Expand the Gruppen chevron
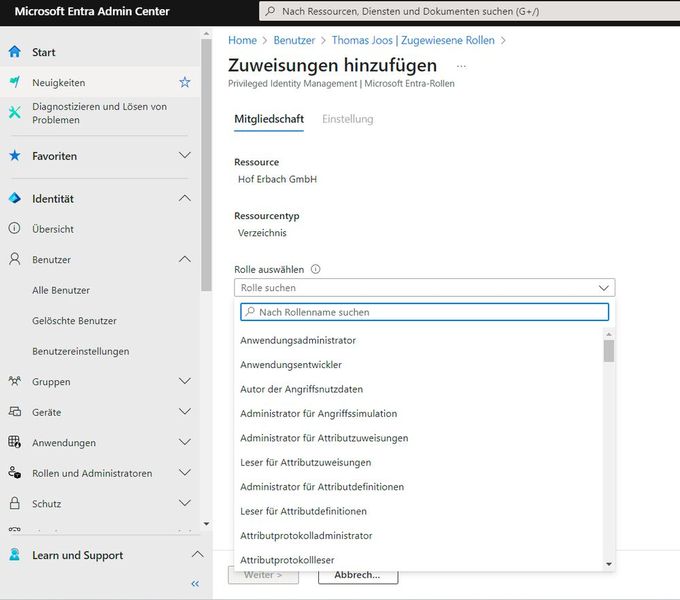Viewport: 680px width, 600px height. 185,381
